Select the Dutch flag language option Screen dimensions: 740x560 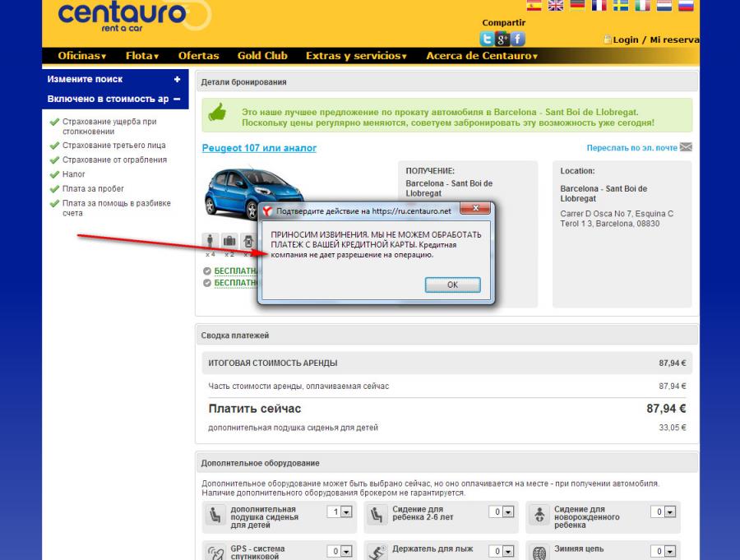click(664, 5)
